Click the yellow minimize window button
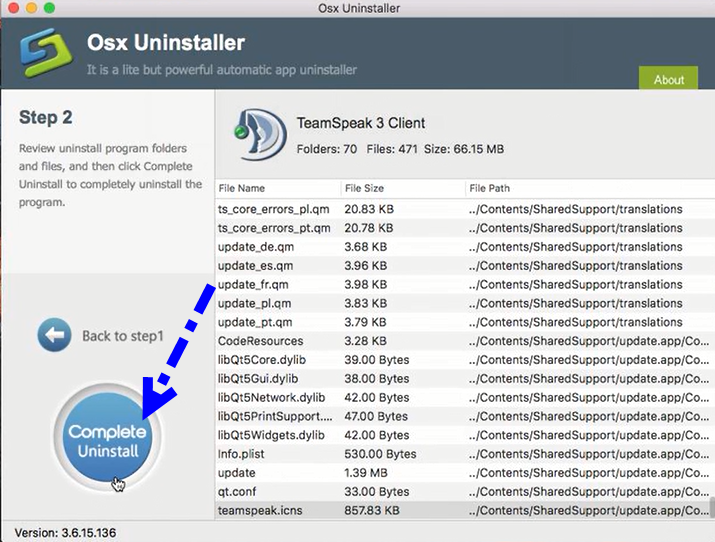715x542 pixels. click(x=29, y=9)
